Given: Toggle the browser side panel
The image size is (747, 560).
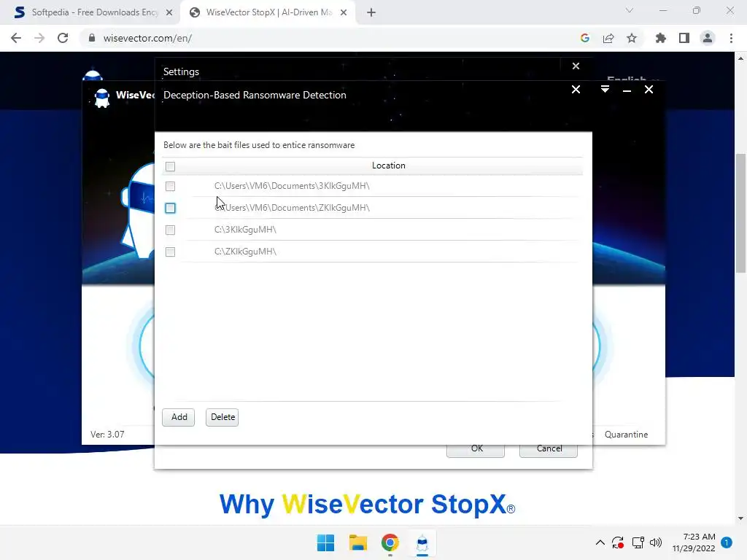Looking at the screenshot, I should pyautogui.click(x=684, y=38).
